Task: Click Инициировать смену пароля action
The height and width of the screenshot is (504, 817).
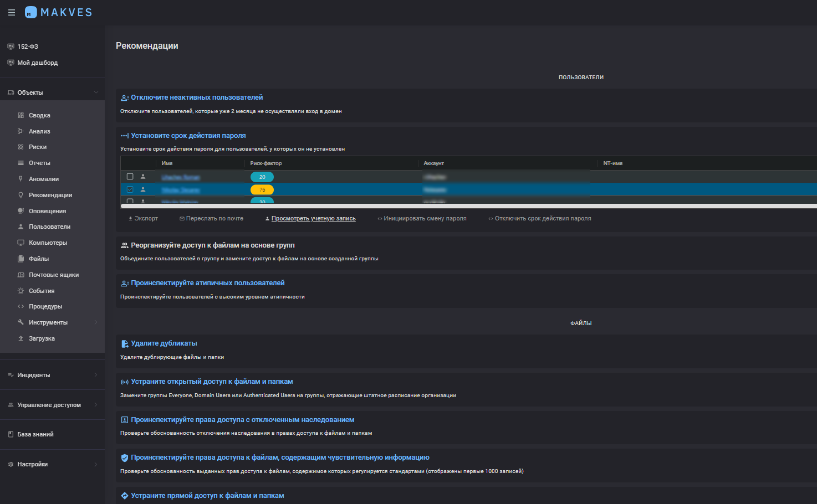Action: point(422,219)
